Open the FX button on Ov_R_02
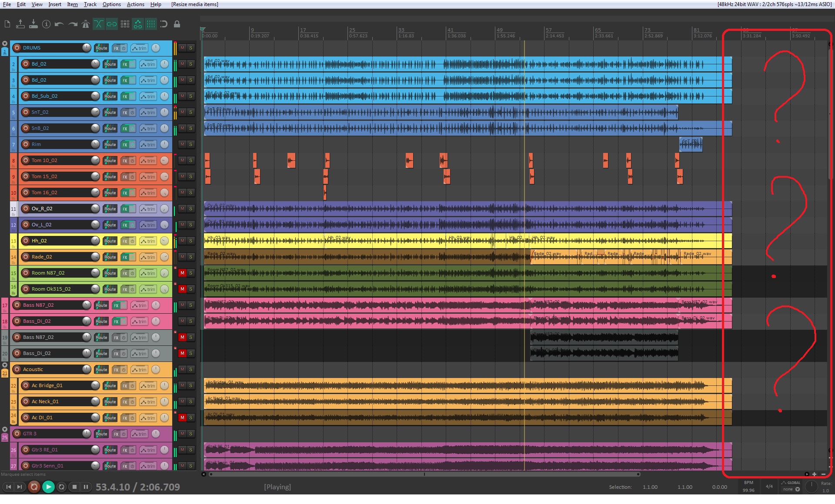This screenshot has height=504, width=835. pyautogui.click(x=125, y=209)
